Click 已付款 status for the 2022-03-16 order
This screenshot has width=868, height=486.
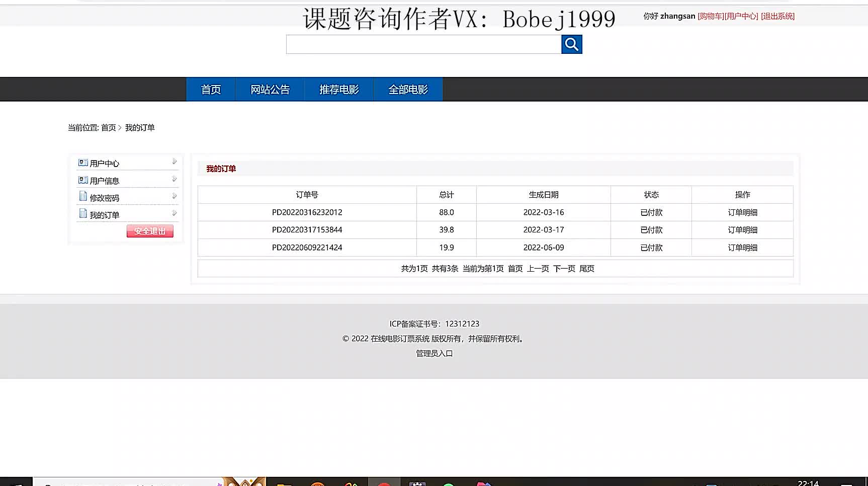651,212
